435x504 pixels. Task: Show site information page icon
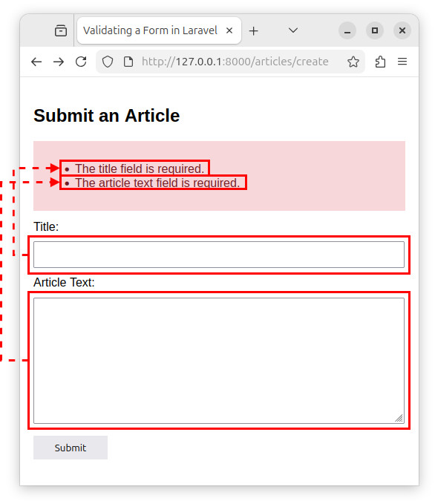[x=128, y=62]
